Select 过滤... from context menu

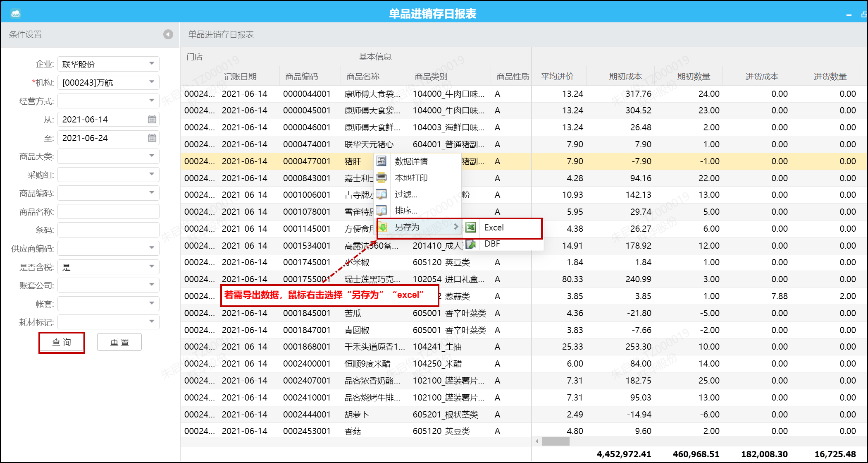click(406, 194)
